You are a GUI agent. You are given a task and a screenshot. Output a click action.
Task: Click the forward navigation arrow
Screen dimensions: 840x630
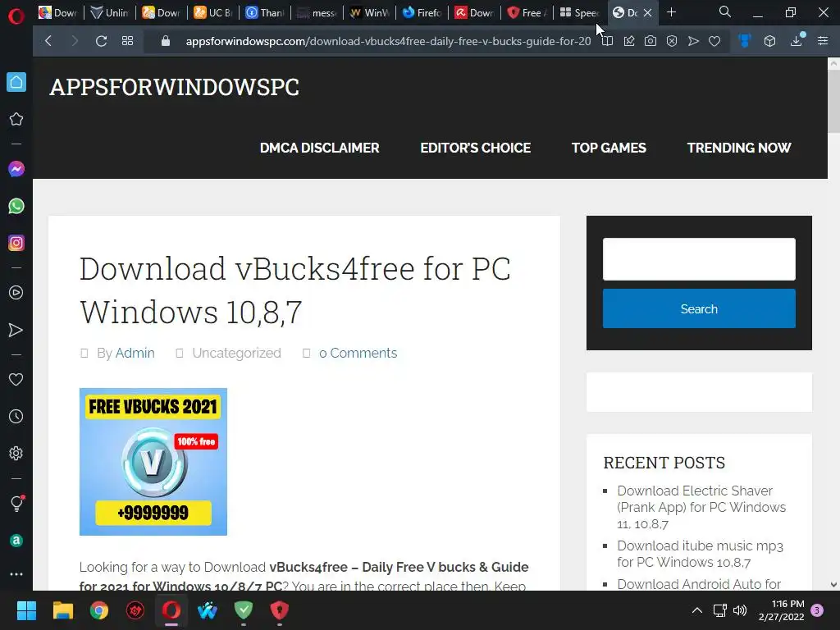75,41
